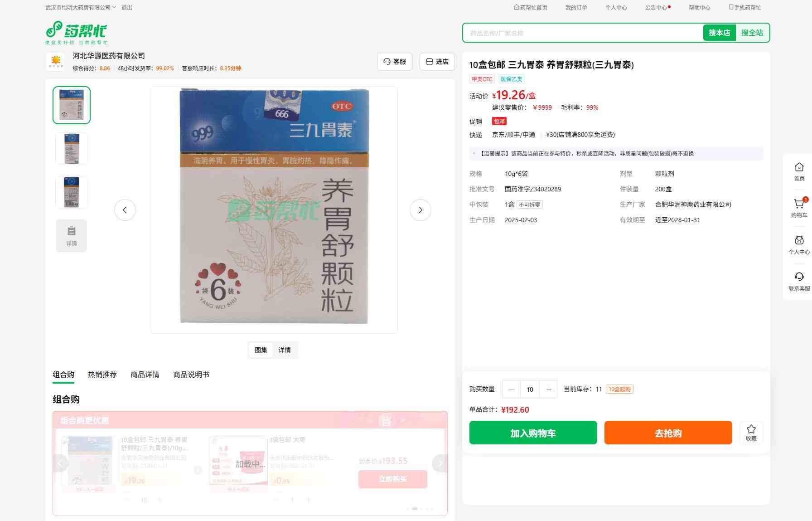Contact customer service via sidebar headset icon

pyautogui.click(x=799, y=281)
